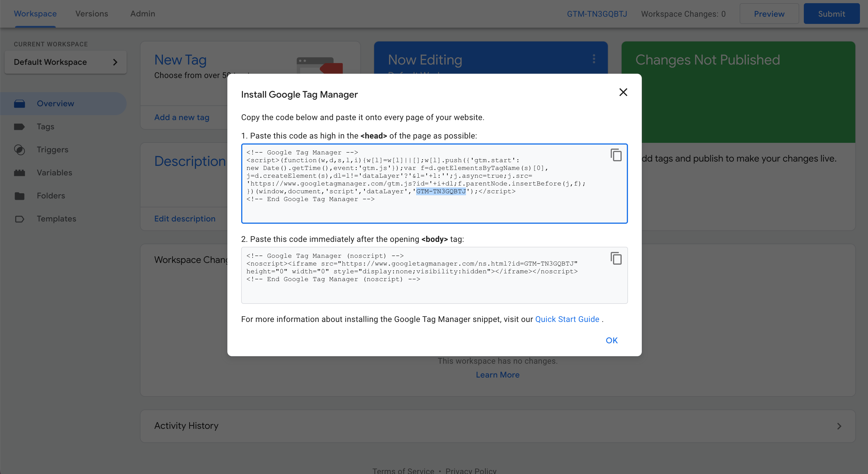Select the Triggers sidebar icon
Viewport: 868px width, 474px height.
pos(20,150)
